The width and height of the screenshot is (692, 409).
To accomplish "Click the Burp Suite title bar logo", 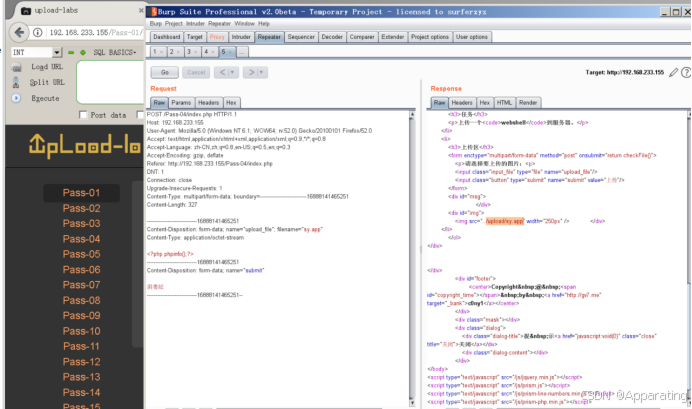I will (x=153, y=12).
